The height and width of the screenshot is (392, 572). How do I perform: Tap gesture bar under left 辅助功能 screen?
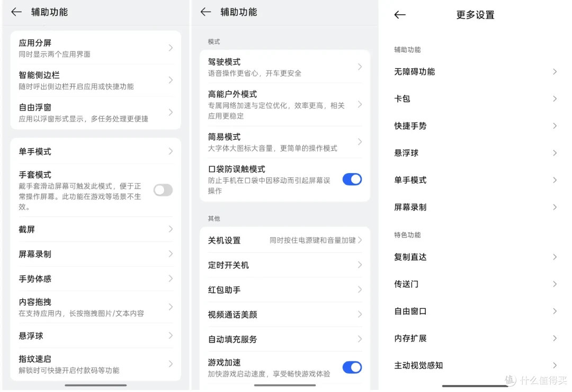[95, 385]
